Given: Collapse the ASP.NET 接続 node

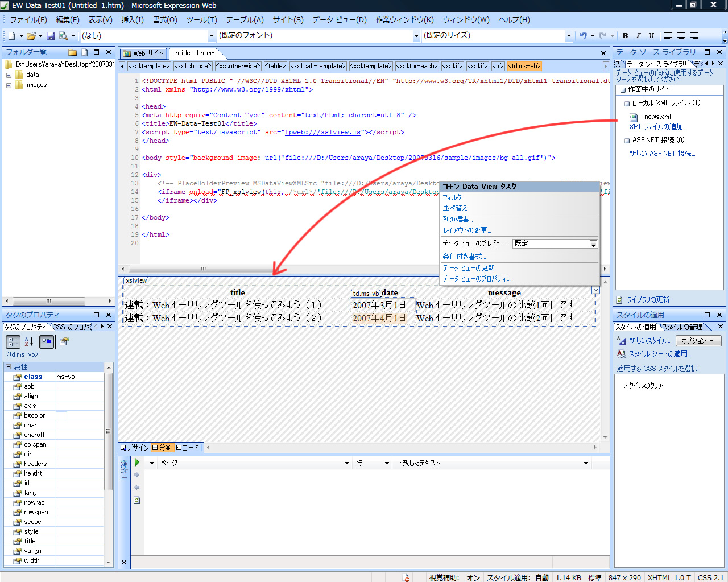Looking at the screenshot, I should [627, 140].
